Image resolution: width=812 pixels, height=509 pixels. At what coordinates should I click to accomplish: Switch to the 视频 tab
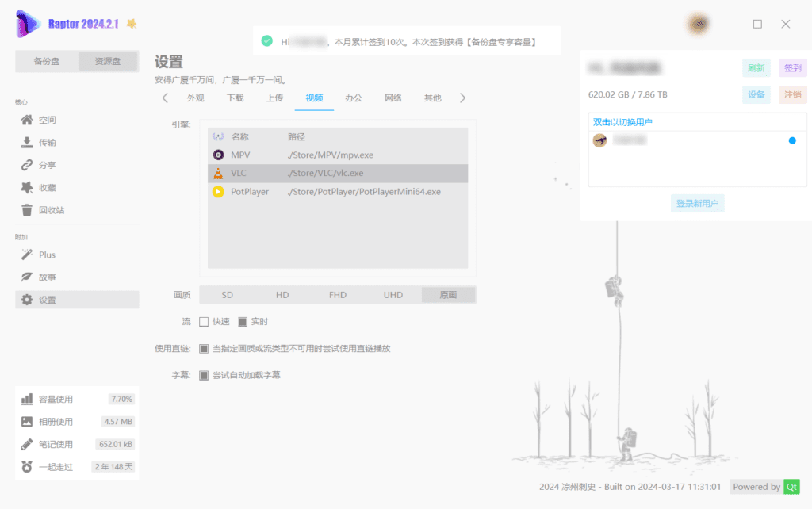[x=314, y=98]
